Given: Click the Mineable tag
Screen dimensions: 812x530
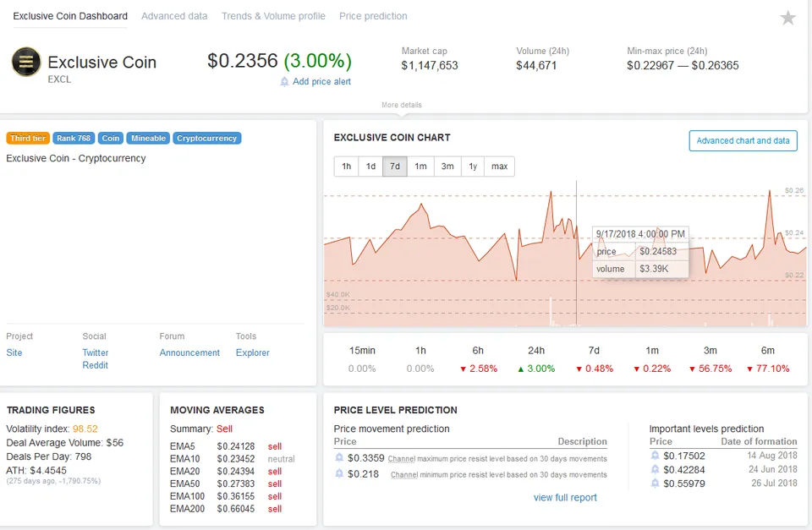Looking at the screenshot, I should (x=148, y=138).
